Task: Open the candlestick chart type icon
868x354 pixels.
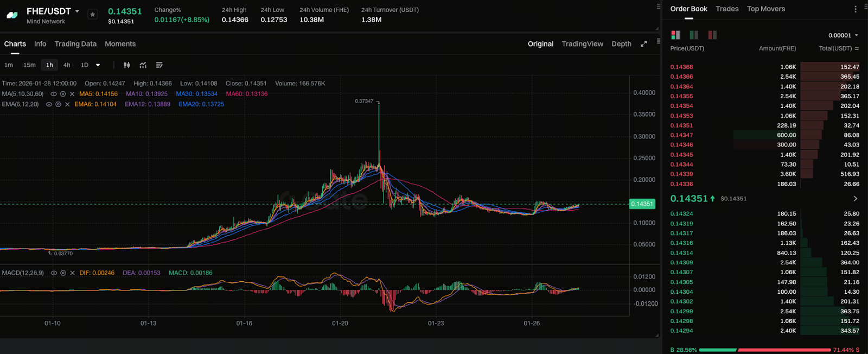Action: pos(126,65)
